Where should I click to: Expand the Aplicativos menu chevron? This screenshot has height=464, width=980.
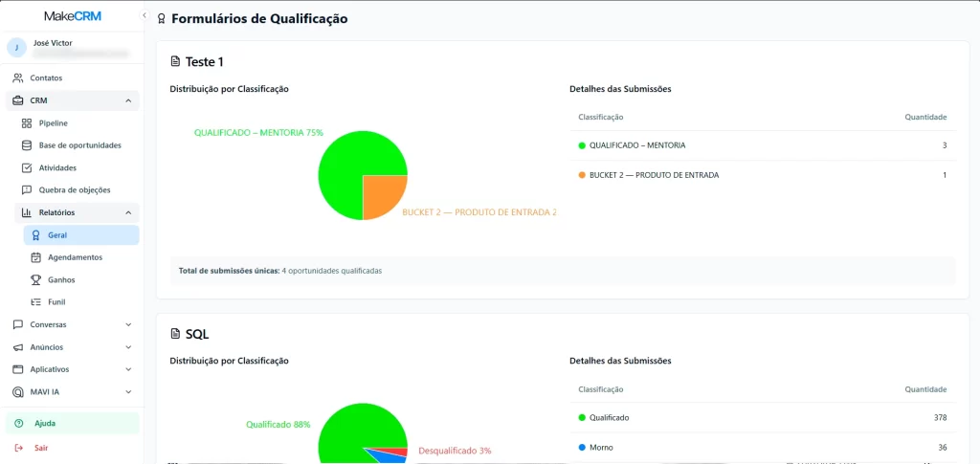(x=128, y=369)
